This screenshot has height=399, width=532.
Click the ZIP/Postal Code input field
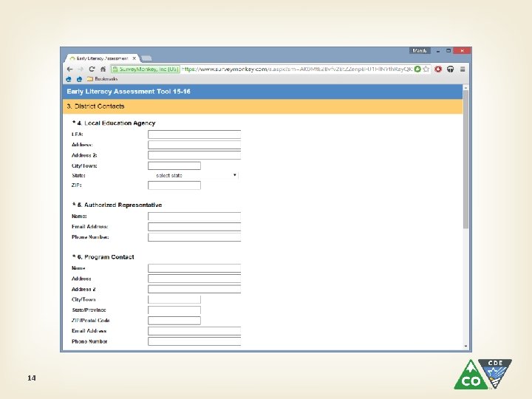tap(174, 321)
